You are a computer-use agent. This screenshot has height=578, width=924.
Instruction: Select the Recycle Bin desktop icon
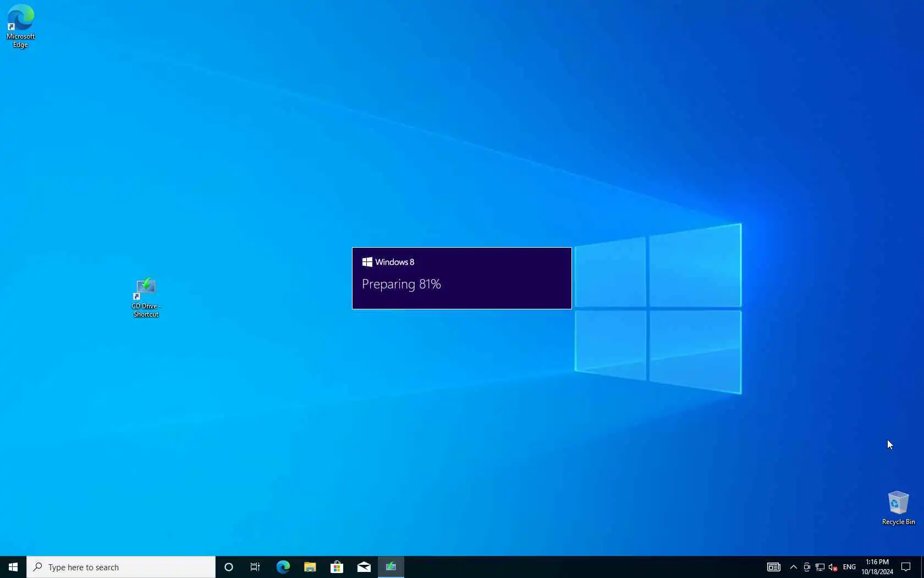pos(898,508)
